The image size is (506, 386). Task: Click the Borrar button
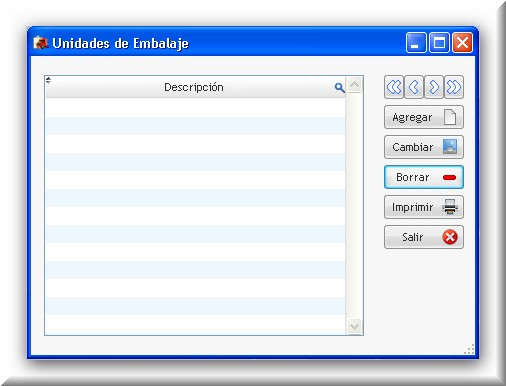click(x=424, y=177)
